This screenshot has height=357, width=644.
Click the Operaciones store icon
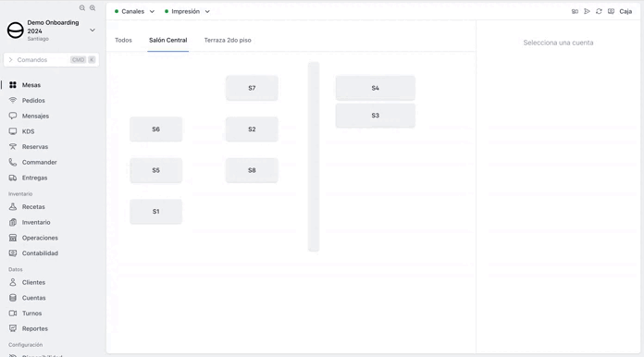(13, 238)
